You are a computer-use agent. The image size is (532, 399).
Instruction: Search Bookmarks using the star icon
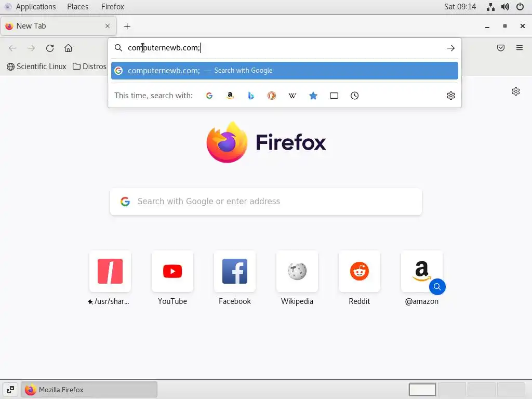click(313, 96)
